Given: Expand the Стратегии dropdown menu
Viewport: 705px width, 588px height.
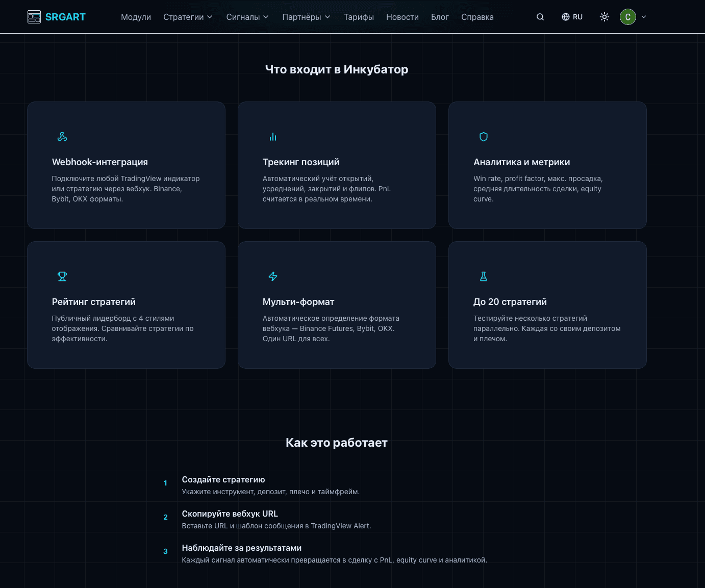Looking at the screenshot, I should (188, 17).
